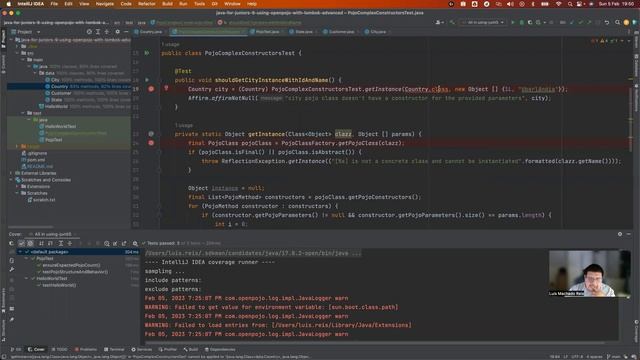Run the current configuration with green play button

click(513, 22)
